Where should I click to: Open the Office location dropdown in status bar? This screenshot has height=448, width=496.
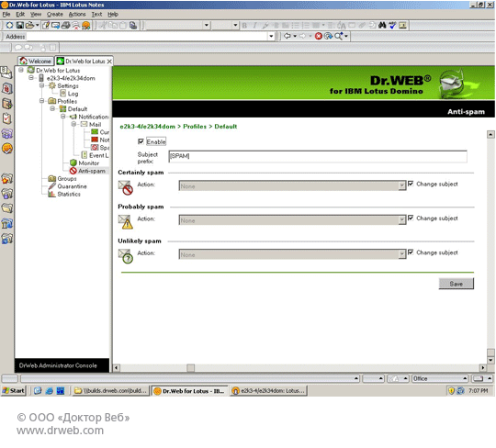(x=440, y=378)
